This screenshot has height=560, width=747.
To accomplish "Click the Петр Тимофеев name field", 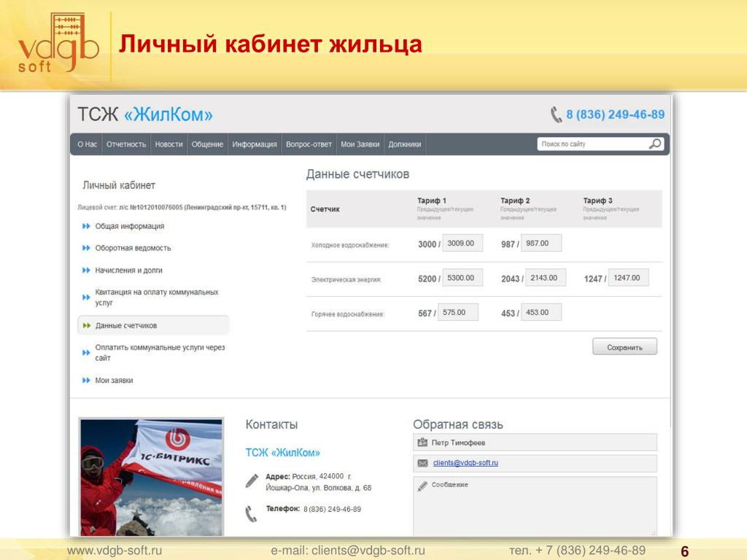I will click(535, 443).
